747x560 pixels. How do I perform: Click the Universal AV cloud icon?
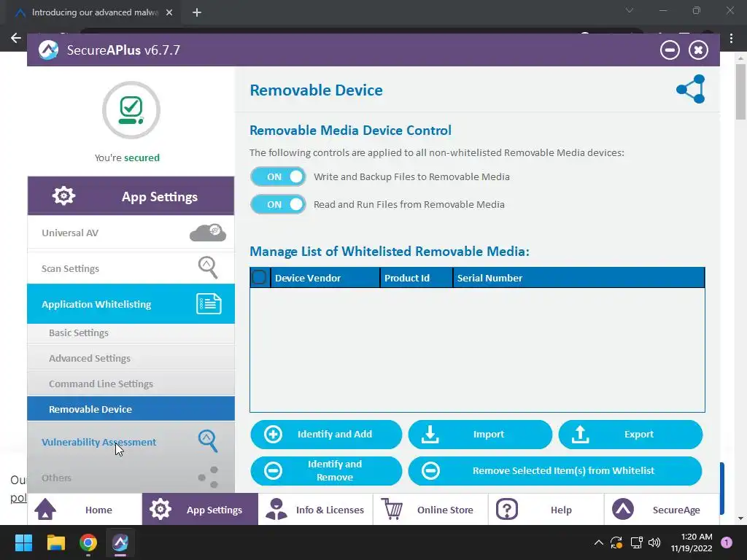[x=208, y=233]
